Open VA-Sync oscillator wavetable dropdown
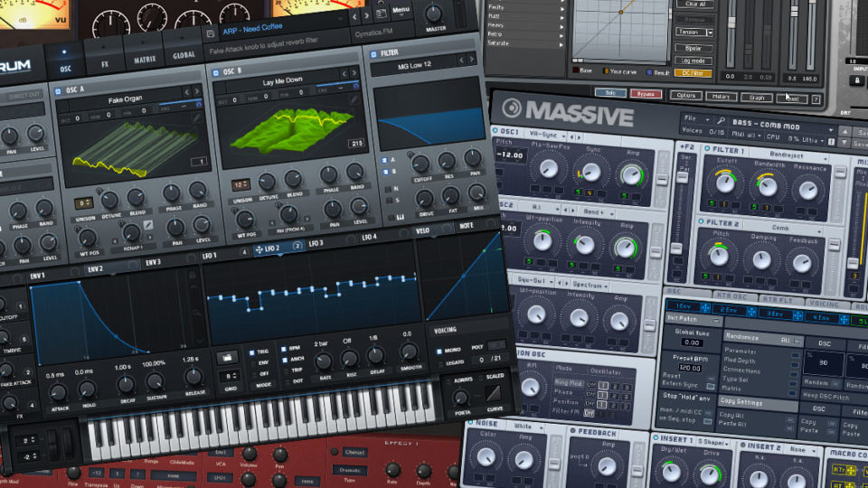 [x=546, y=135]
